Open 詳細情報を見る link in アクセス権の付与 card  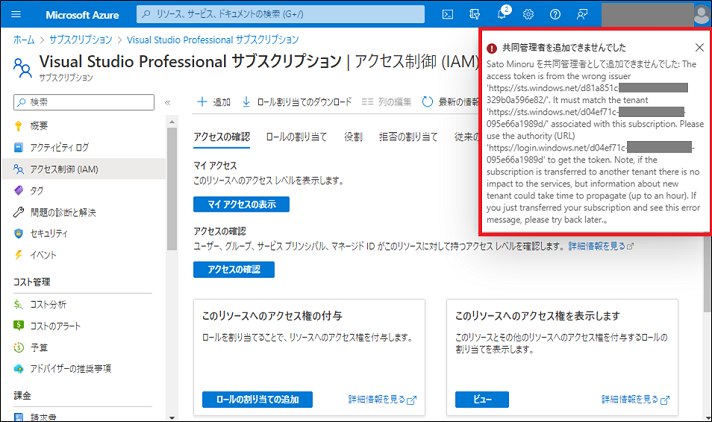coord(382,399)
